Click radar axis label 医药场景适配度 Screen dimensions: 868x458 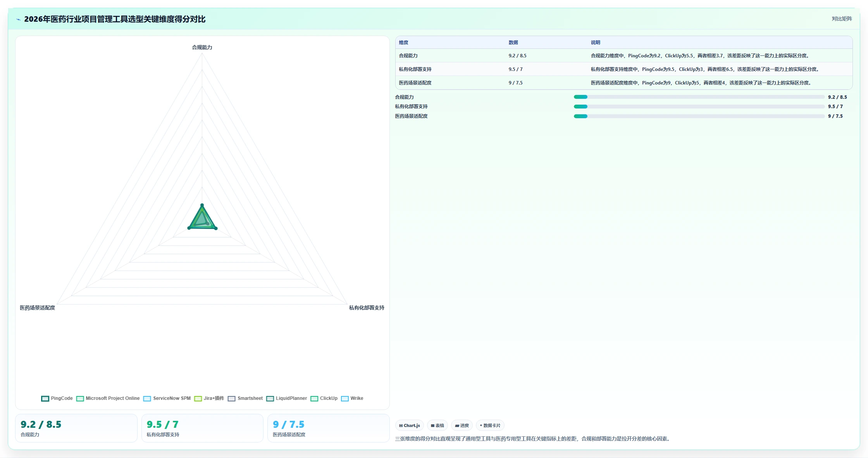click(38, 308)
